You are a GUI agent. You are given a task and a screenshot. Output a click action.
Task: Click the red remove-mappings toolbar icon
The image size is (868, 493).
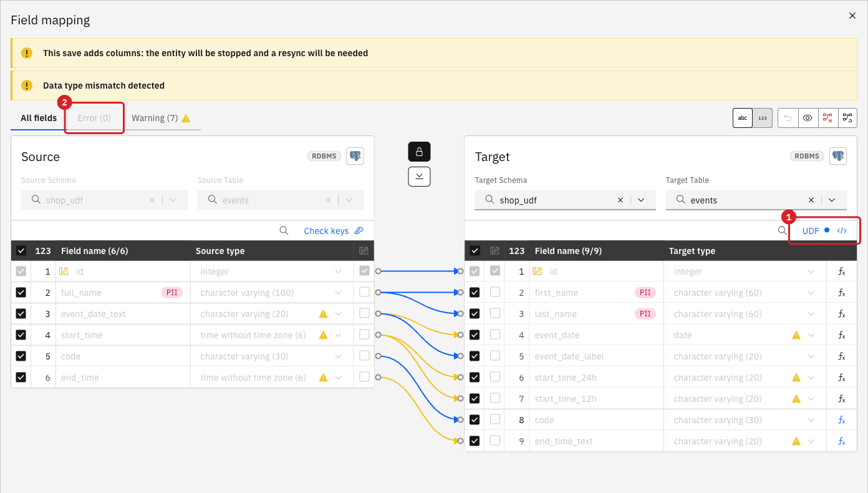[x=827, y=118]
